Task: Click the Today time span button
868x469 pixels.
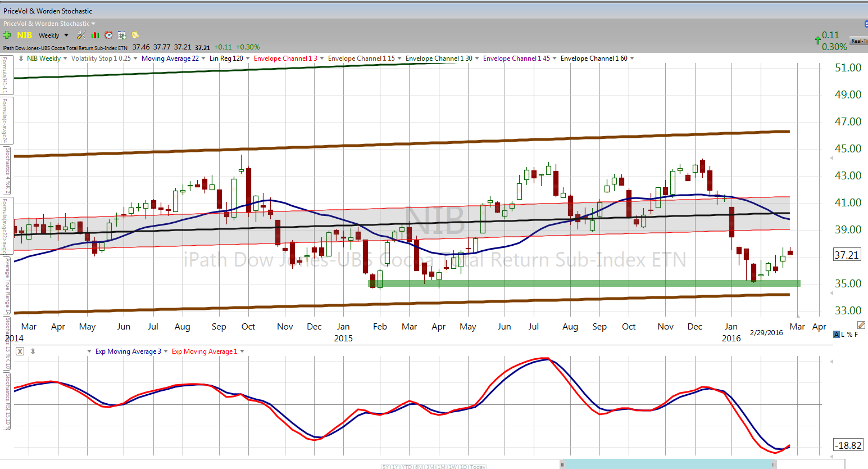Action: pos(478,467)
